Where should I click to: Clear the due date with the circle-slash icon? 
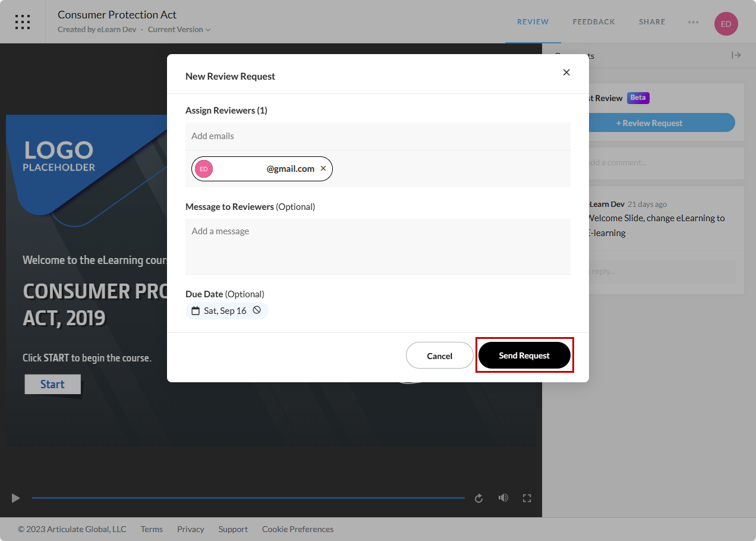coord(257,310)
